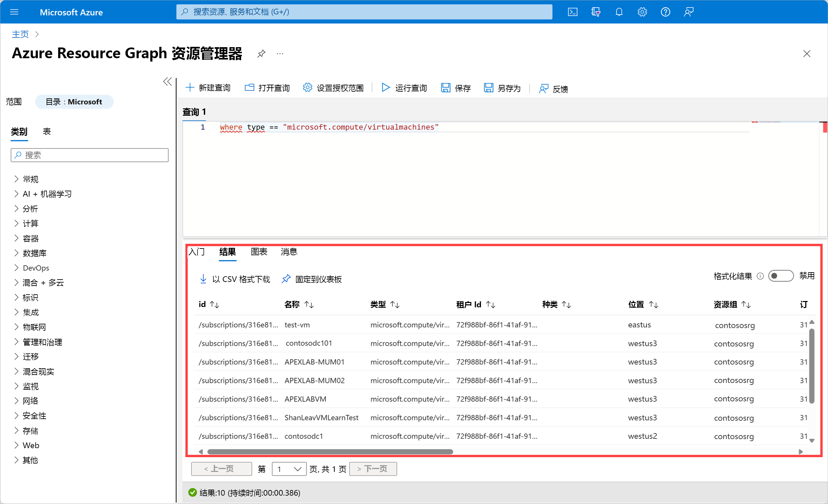Select the test-vm name cell
Screen dimensions: 828x504
tap(297, 325)
